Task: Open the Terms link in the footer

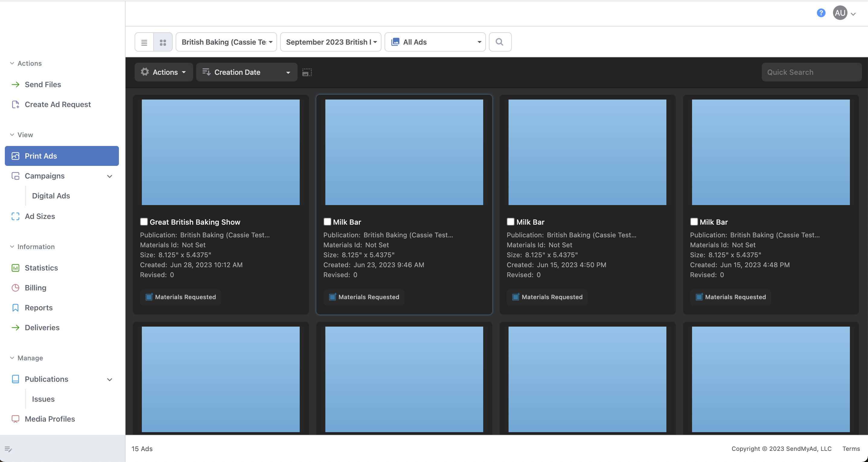Action: [851, 448]
